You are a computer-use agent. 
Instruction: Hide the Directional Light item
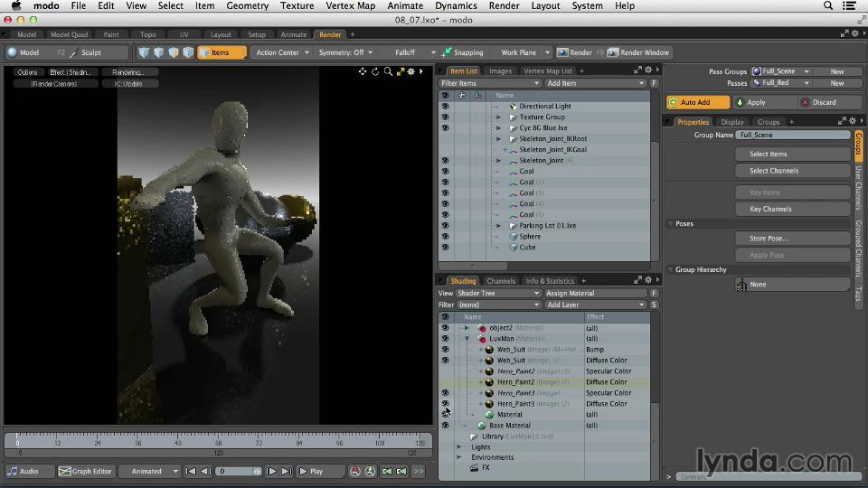444,106
